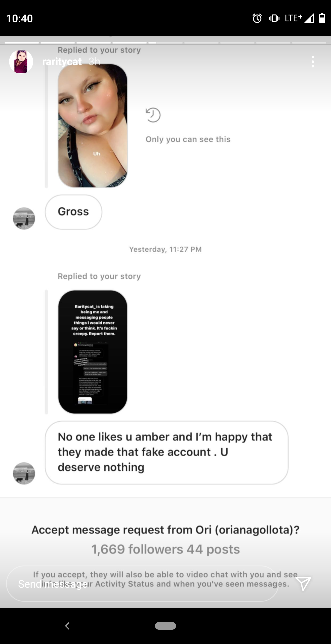The width and height of the screenshot is (331, 644).
Task: Open the black text story reply thumbnail
Action: pos(93,352)
